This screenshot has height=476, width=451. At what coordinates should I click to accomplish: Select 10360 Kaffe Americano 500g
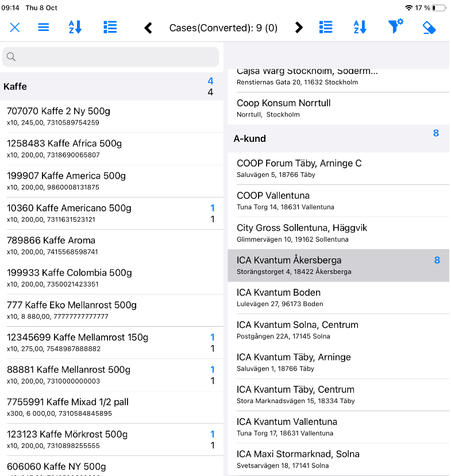point(112,214)
